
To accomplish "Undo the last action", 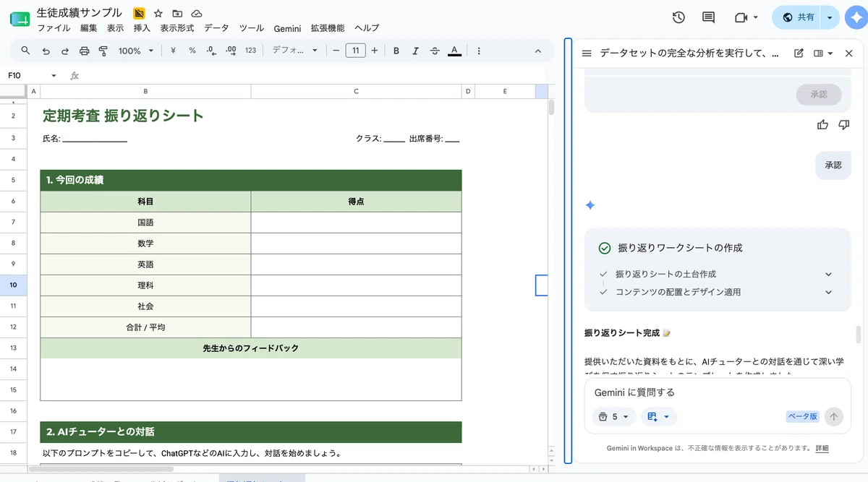I will click(x=46, y=51).
